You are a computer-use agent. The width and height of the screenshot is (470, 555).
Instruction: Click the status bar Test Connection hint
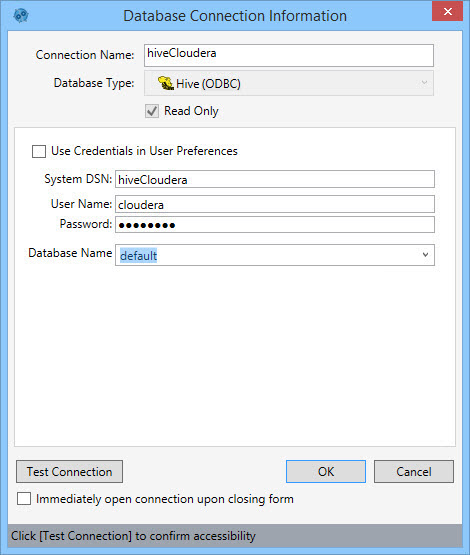[x=133, y=536]
